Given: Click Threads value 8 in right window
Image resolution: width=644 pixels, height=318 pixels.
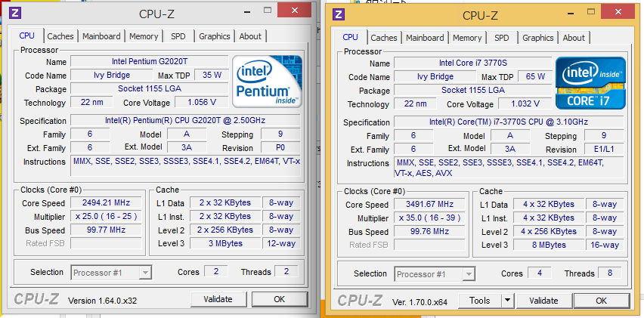Looking at the screenshot, I should point(610,273).
